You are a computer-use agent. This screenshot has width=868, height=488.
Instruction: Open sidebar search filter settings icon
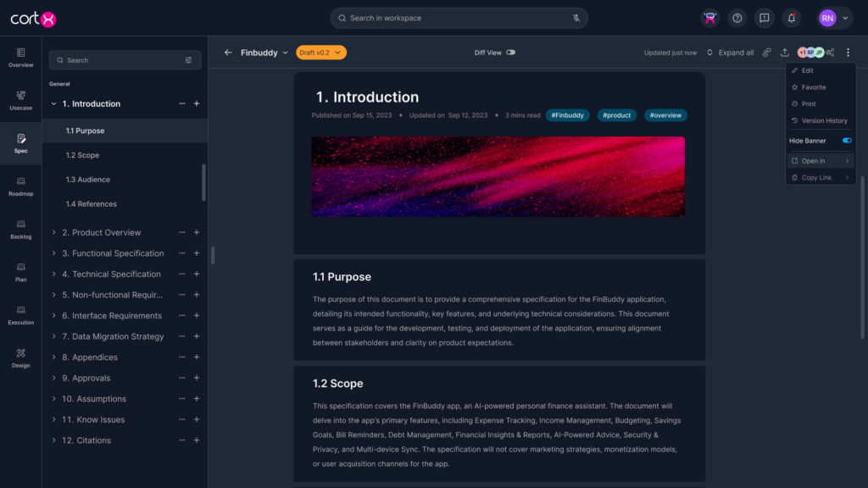click(x=188, y=60)
